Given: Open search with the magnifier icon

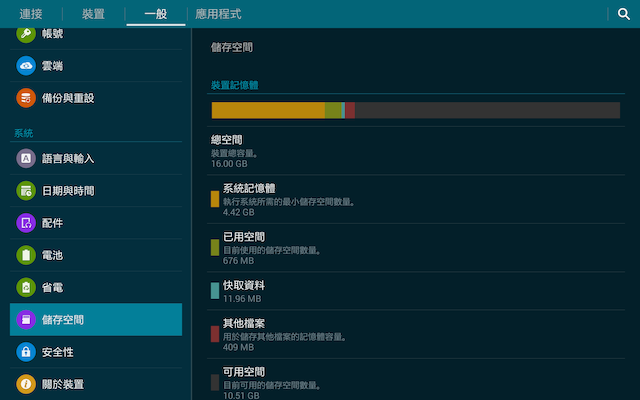Looking at the screenshot, I should pos(623,14).
